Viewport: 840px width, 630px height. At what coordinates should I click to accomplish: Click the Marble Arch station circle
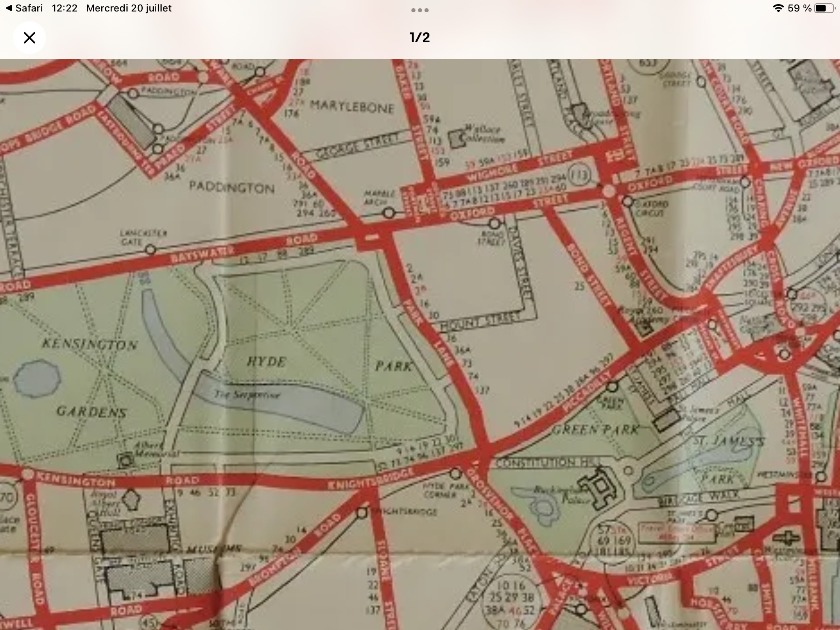389,213
